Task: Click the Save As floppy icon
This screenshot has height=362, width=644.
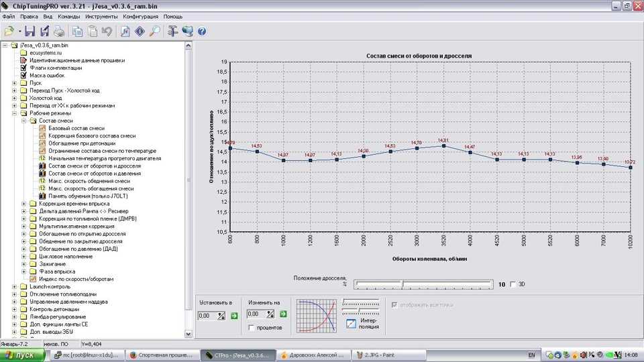Action: pyautogui.click(x=44, y=32)
